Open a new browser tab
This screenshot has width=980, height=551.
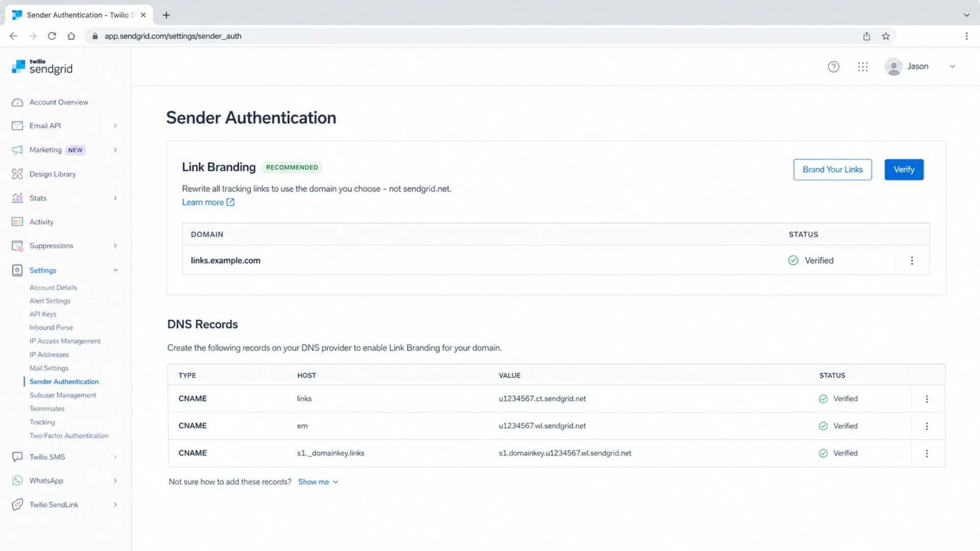click(x=166, y=15)
